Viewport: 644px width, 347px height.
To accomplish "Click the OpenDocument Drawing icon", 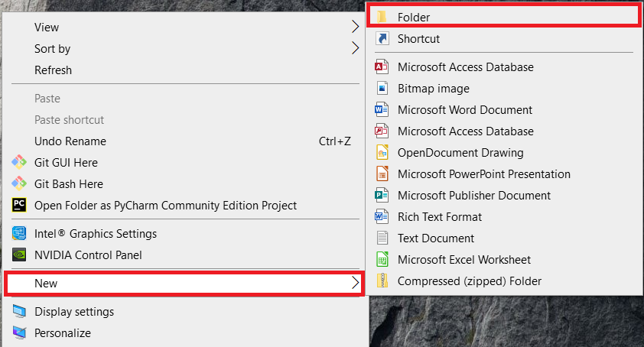I will pos(382,152).
